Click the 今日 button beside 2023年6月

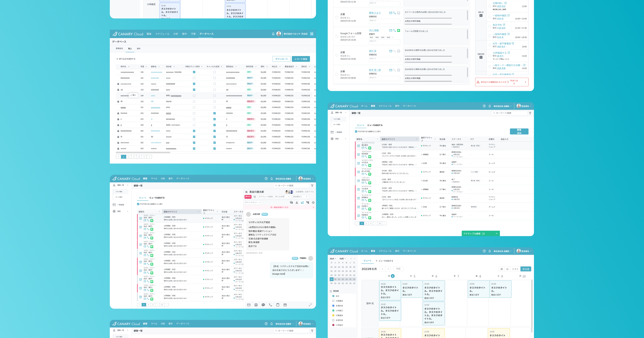coord(398,269)
